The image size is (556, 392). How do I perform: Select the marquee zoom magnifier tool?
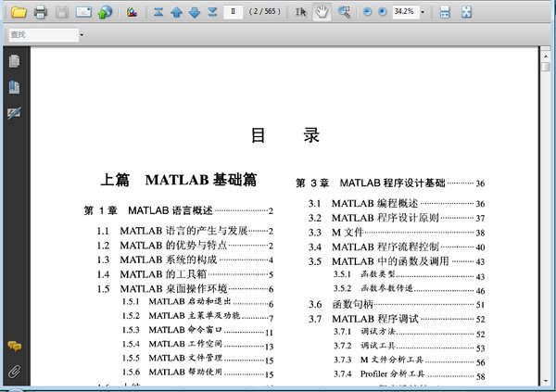344,12
